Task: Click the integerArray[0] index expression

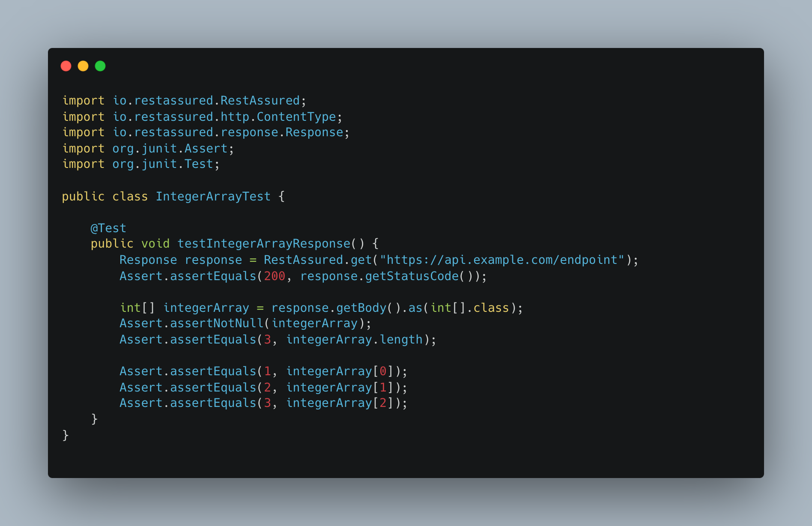Action: [340, 371]
